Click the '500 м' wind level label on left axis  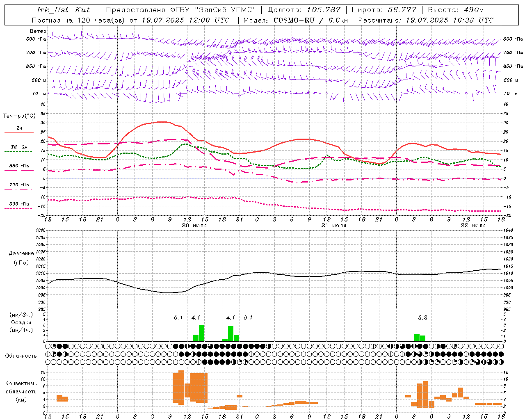tap(39, 80)
